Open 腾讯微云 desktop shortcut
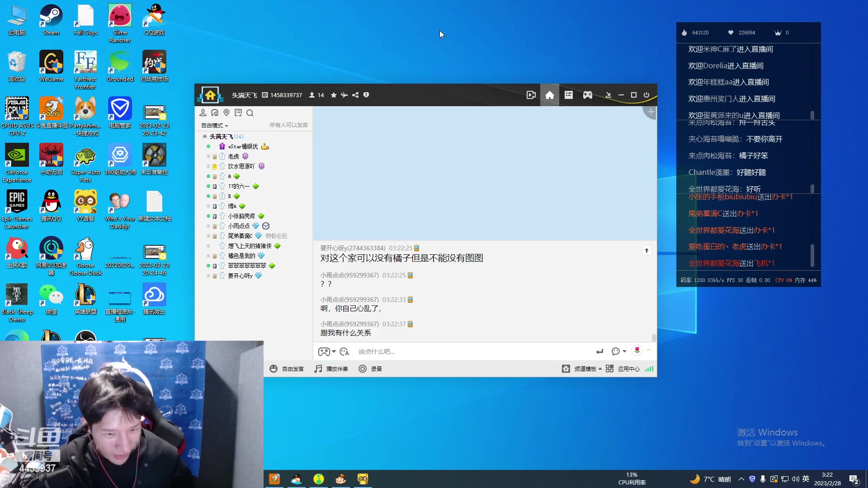Viewport: 868px width, 488px height. (154, 299)
